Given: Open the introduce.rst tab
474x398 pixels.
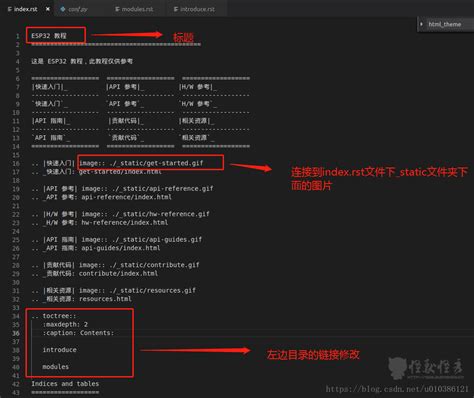Looking at the screenshot, I should click(x=197, y=9).
